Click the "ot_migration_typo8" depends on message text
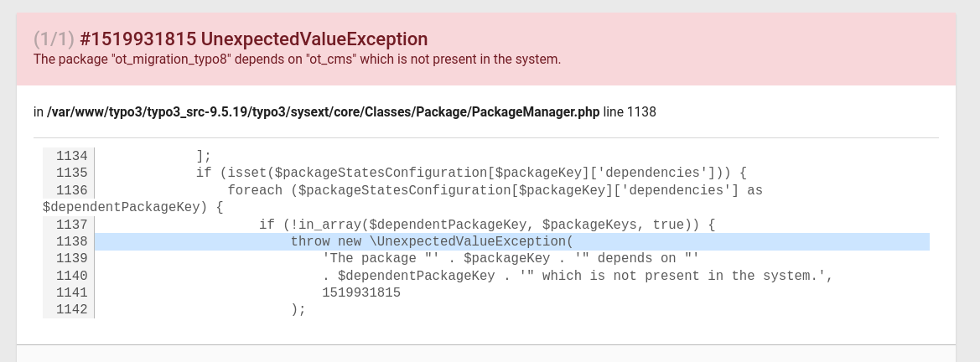The image size is (980, 362). [x=297, y=59]
